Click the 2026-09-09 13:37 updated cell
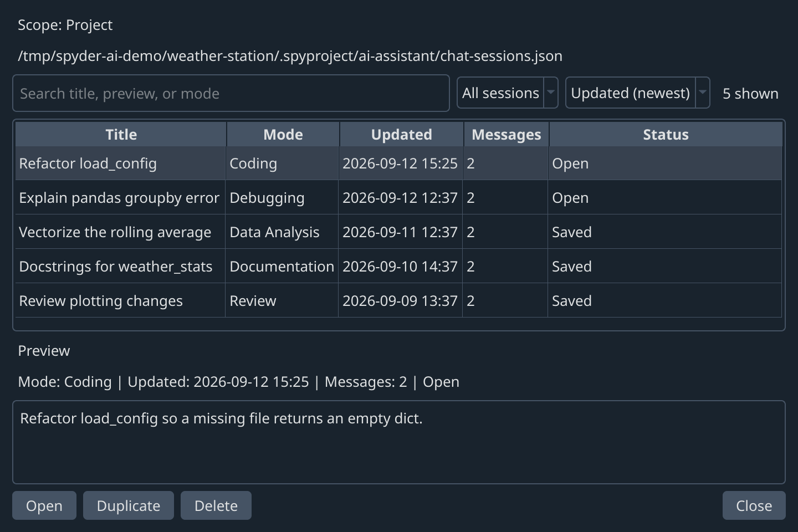Image resolution: width=798 pixels, height=532 pixels. click(x=401, y=301)
